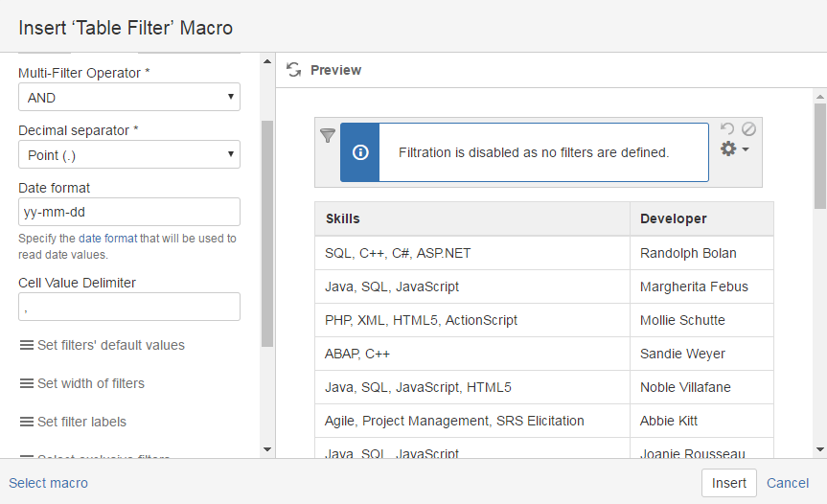Click the Select macro link
This screenshot has width=827, height=504.
48,483
